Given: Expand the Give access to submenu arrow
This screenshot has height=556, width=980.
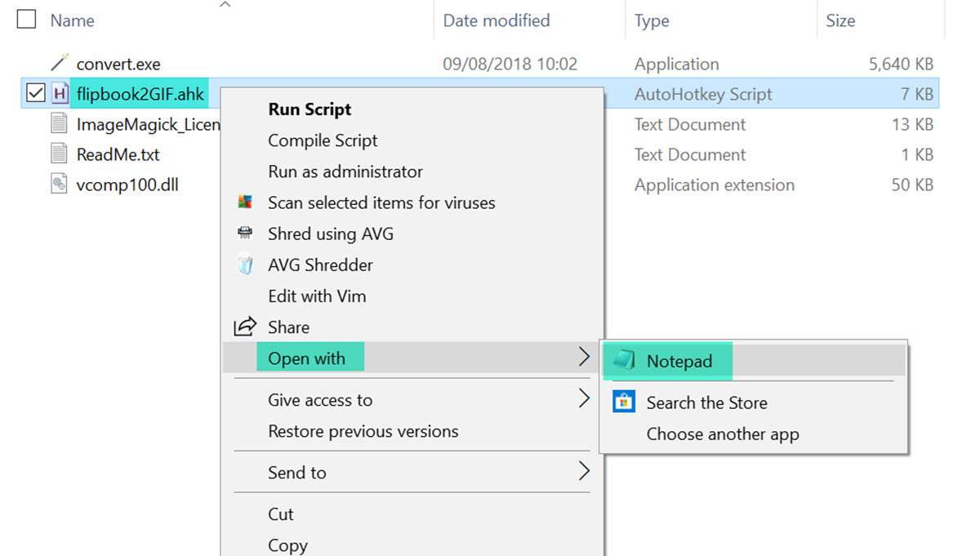Looking at the screenshot, I should coord(584,399).
